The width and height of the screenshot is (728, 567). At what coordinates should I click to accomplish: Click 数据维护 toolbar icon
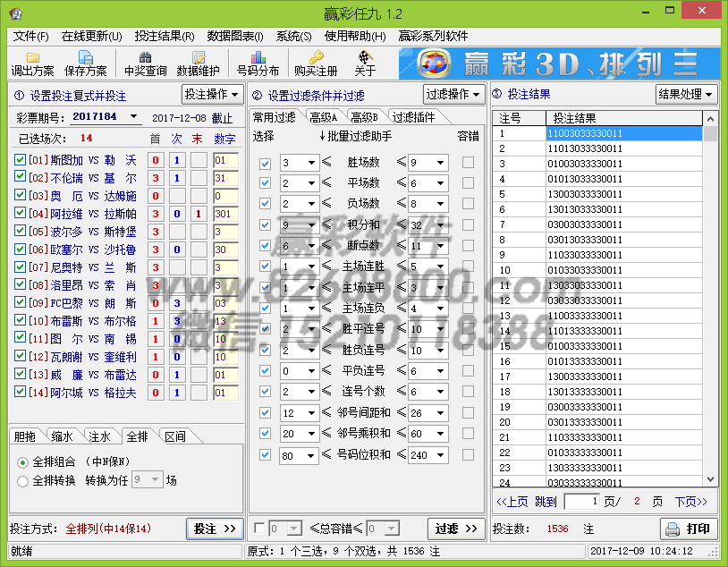click(199, 57)
